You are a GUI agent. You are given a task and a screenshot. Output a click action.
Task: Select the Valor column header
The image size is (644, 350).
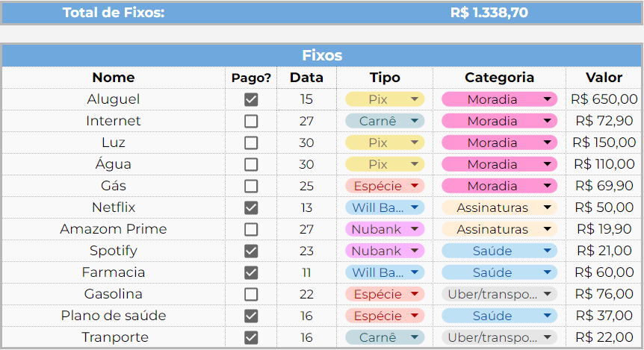pos(604,78)
